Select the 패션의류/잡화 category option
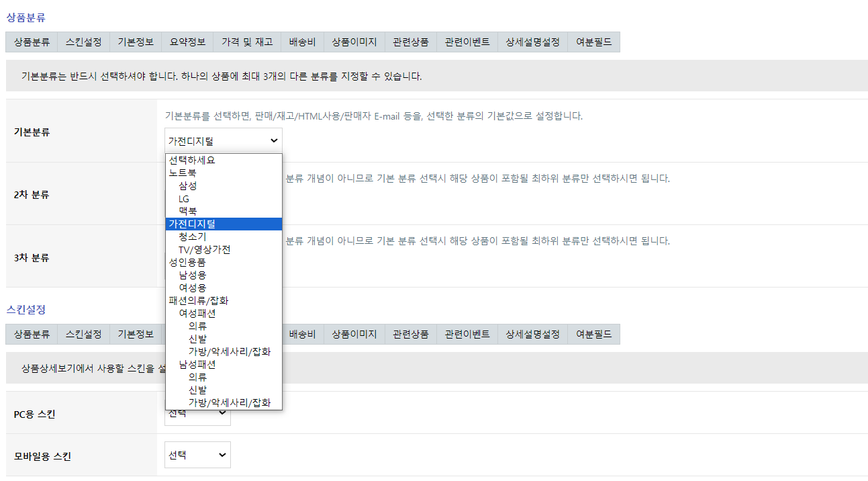 (199, 300)
